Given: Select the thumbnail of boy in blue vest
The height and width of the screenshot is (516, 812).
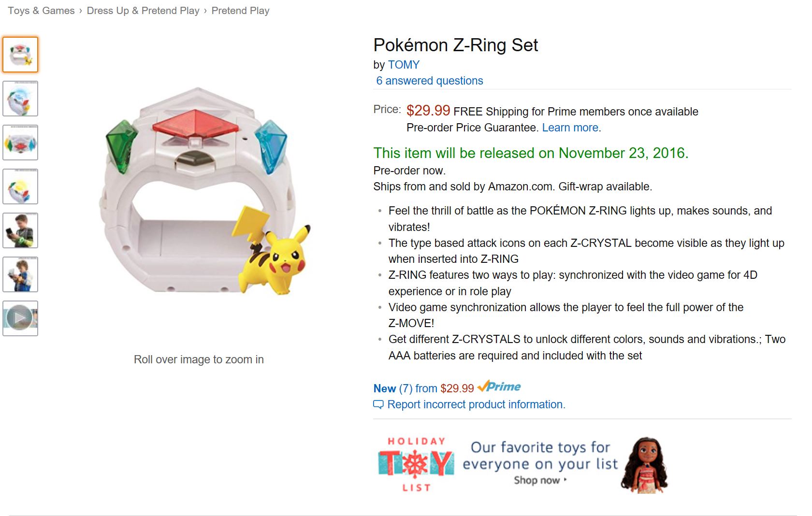Looking at the screenshot, I should point(20,274).
